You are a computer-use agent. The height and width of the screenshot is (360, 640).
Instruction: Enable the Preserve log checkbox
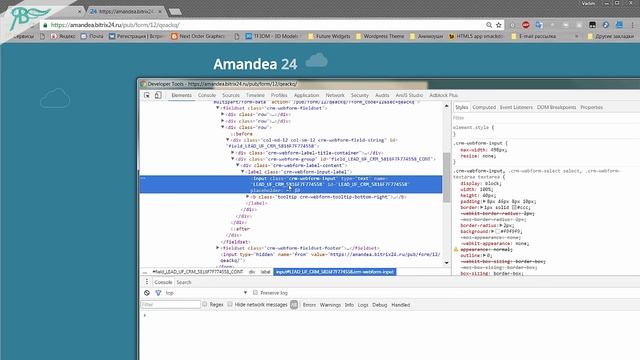[256, 293]
